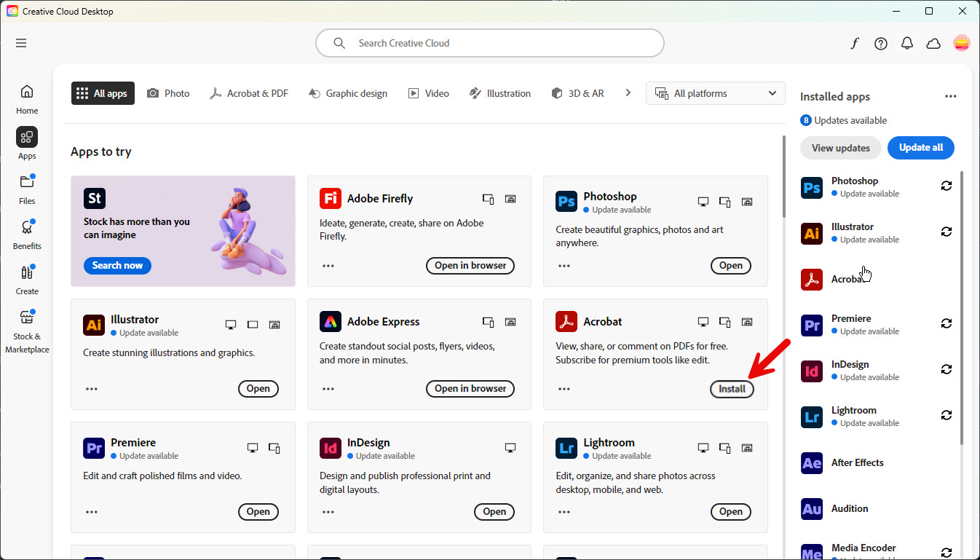Screen dimensions: 980x560
Task: Switch to the Video tab
Action: click(x=429, y=93)
